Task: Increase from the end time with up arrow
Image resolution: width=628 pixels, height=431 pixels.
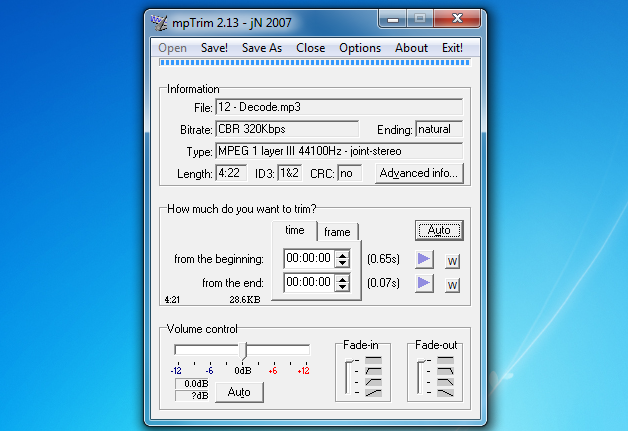Action: [x=342, y=279]
